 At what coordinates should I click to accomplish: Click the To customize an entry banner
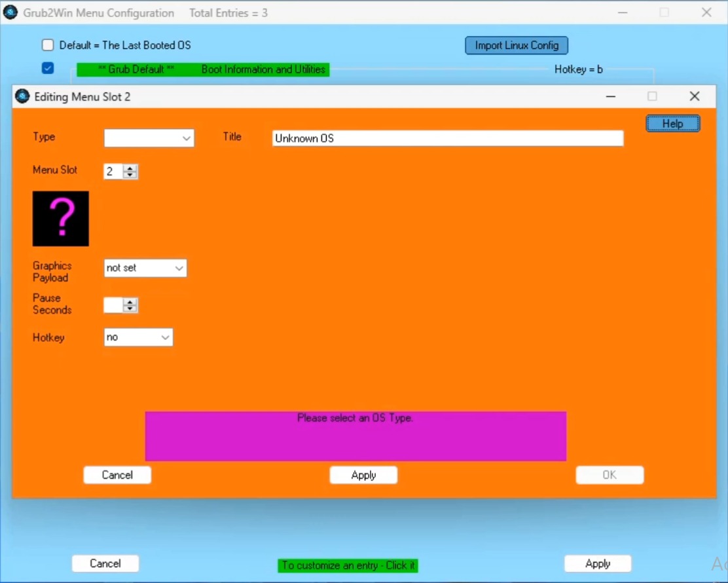348,565
